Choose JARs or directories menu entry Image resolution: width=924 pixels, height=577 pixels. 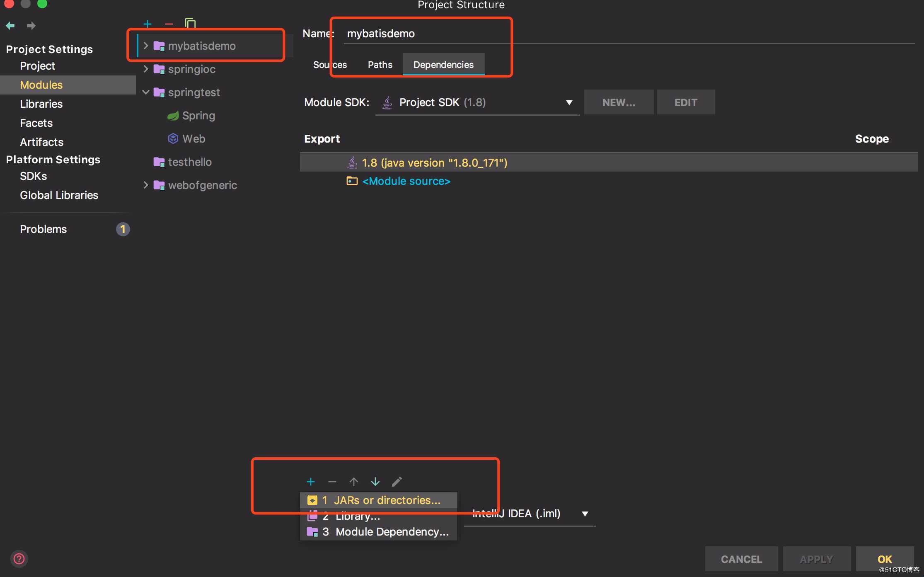tap(379, 500)
